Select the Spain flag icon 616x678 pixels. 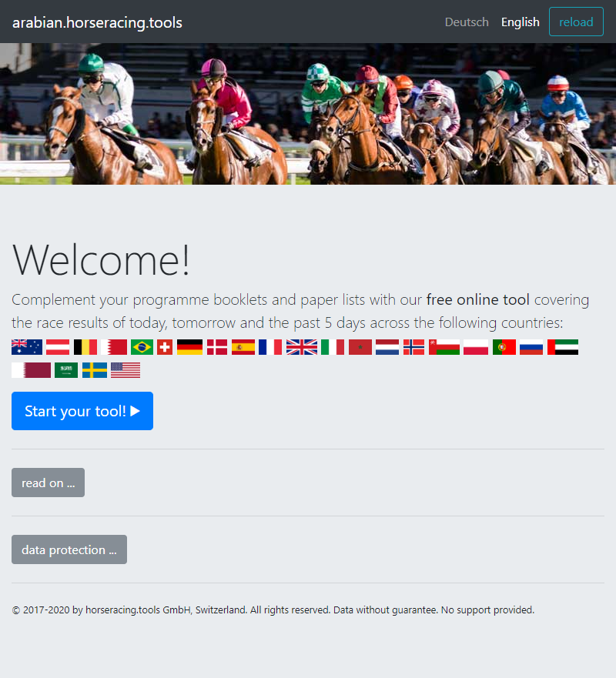pyautogui.click(x=243, y=347)
